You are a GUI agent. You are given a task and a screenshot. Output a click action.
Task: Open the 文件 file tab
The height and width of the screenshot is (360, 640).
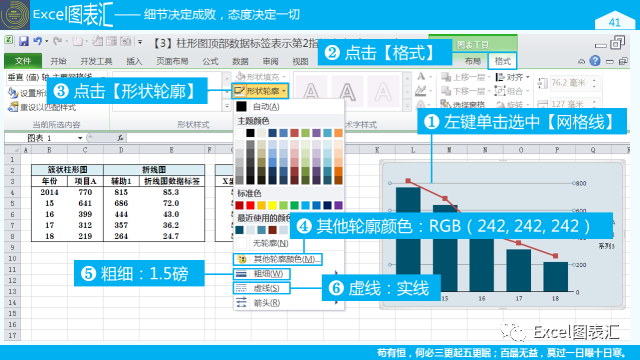click(x=23, y=61)
